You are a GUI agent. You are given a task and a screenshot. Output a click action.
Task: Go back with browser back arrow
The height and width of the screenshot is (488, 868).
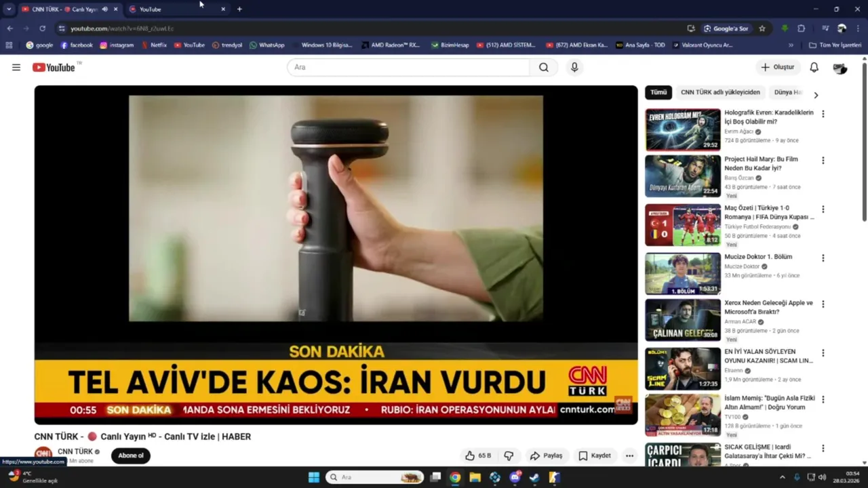click(9, 28)
